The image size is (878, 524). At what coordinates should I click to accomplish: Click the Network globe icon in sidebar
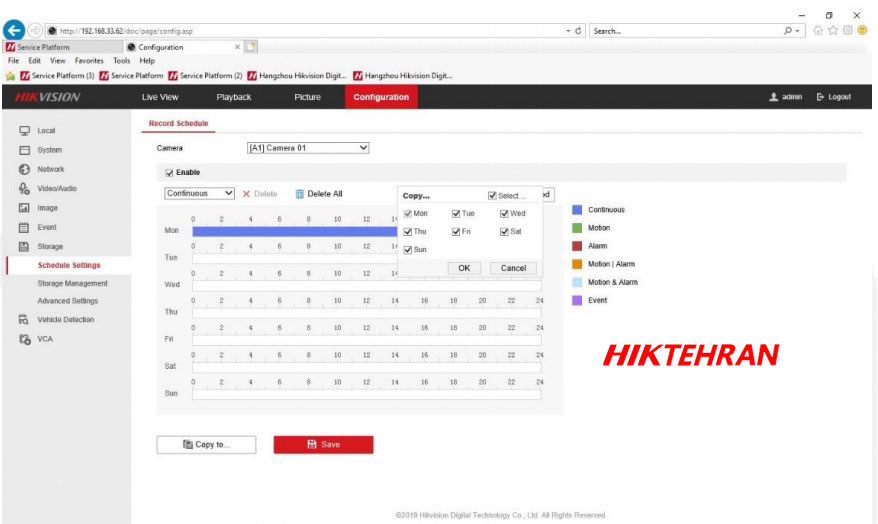click(25, 169)
